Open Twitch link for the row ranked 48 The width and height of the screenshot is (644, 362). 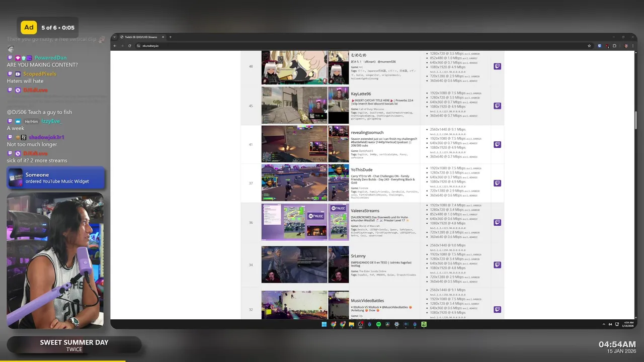pyautogui.click(x=497, y=66)
